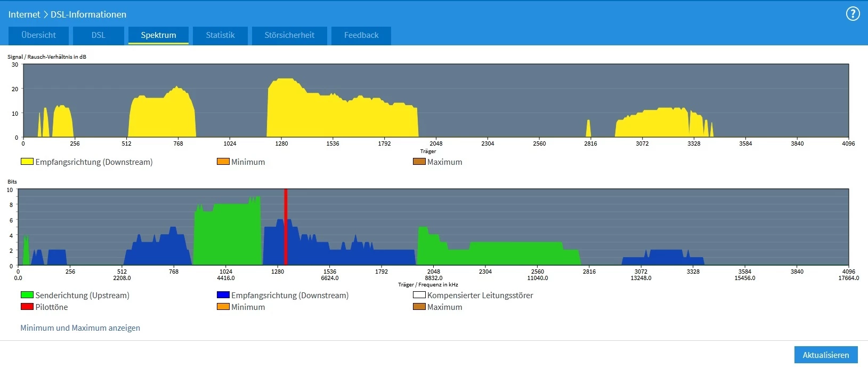The image size is (868, 367).
Task: Open the help question mark icon
Action: coord(853,14)
